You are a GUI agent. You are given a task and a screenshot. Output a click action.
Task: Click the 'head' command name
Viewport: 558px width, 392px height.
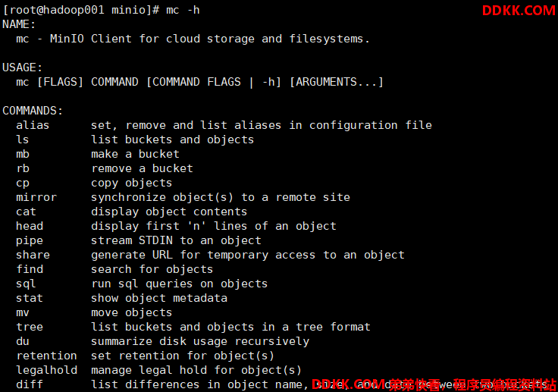click(x=30, y=226)
